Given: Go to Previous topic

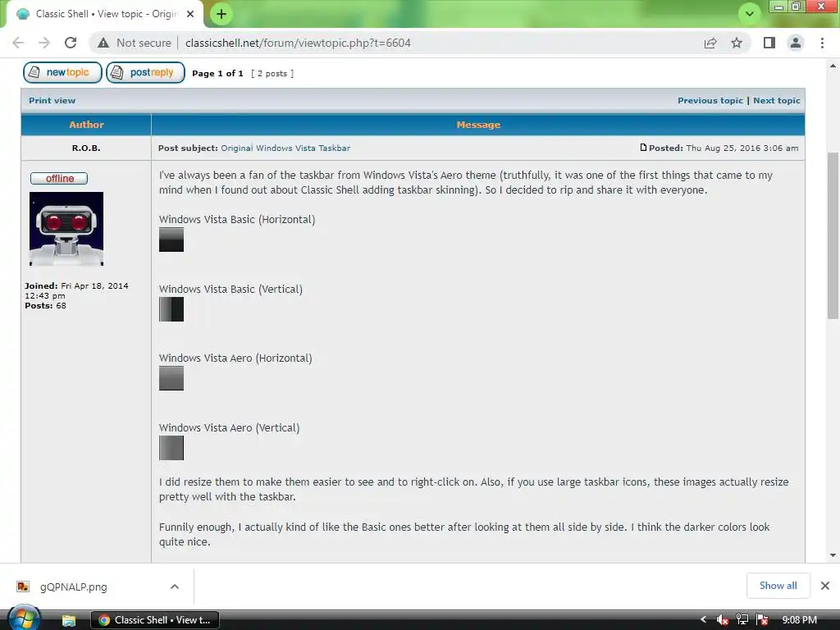Looking at the screenshot, I should (x=710, y=100).
